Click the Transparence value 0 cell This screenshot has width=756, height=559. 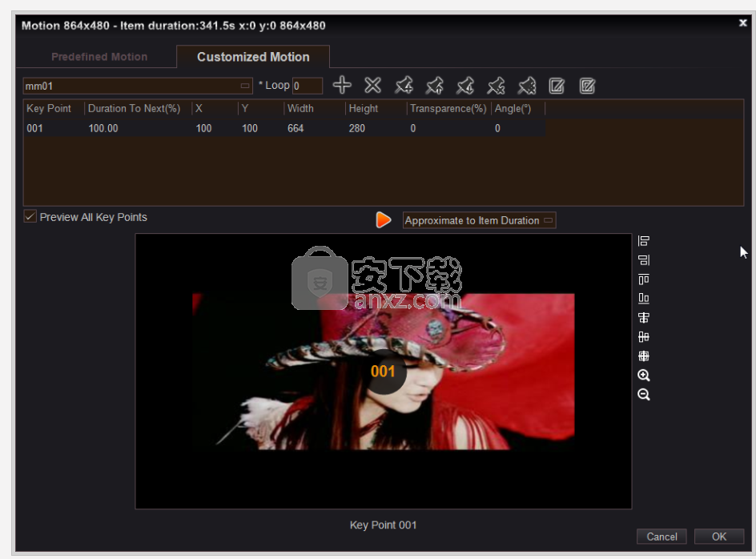pos(413,128)
